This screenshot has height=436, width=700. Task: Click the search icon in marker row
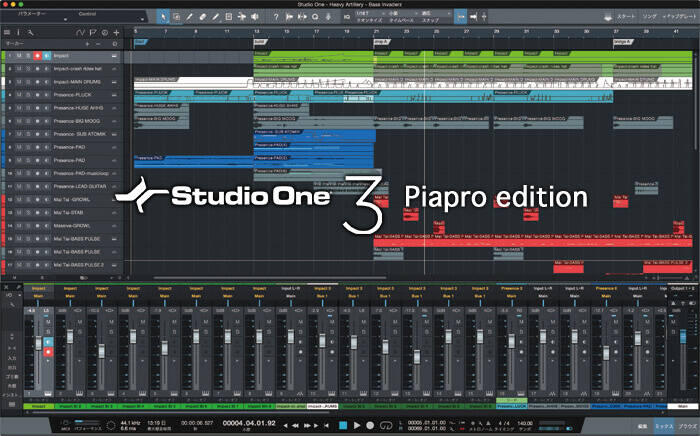[115, 44]
